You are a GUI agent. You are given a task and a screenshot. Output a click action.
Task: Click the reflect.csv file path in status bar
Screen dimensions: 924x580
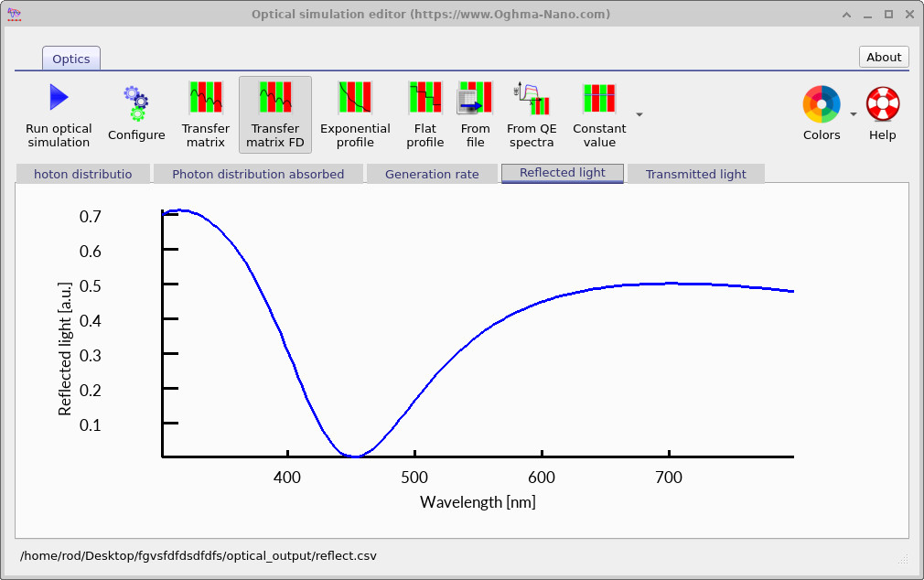coord(198,556)
